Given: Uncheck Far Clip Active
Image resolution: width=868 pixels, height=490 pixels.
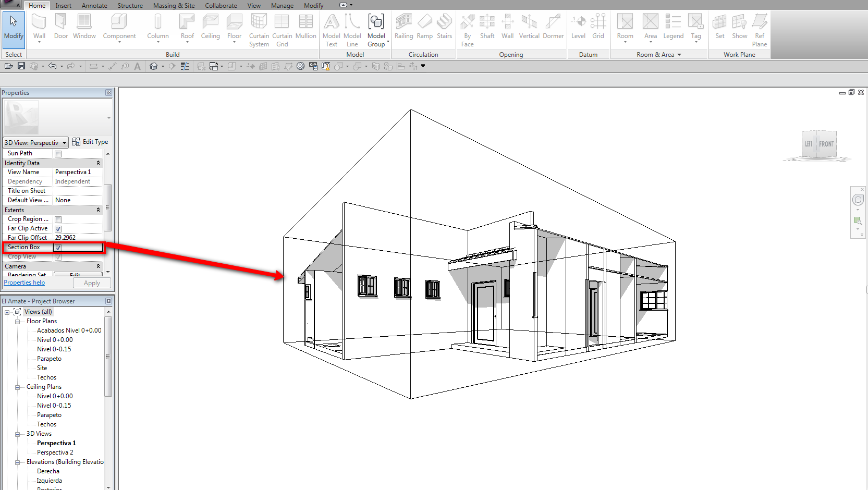Looking at the screenshot, I should (58, 229).
